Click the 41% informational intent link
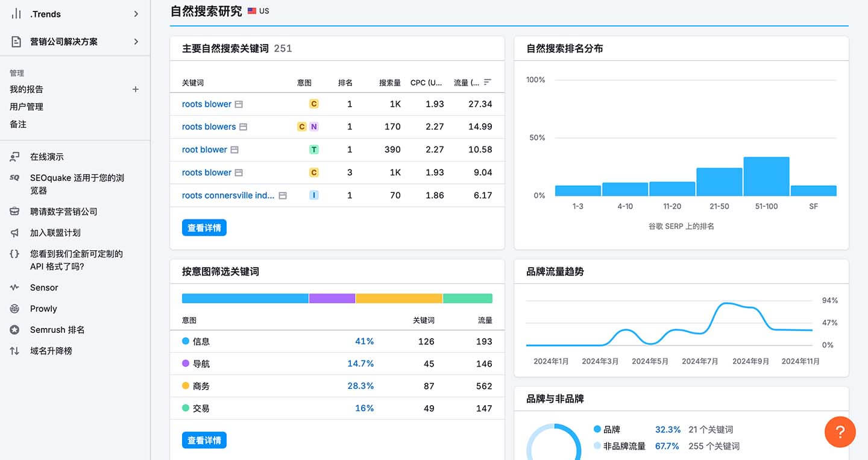This screenshot has width=868, height=460. click(x=365, y=341)
